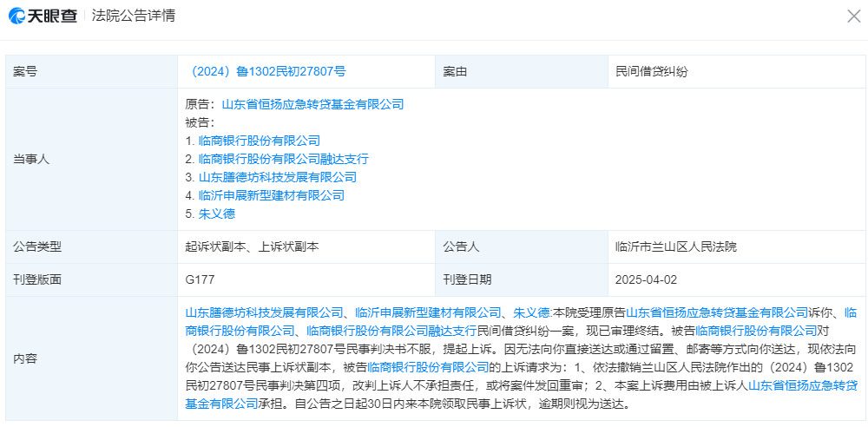Click the 法院公告详情 title text
This screenshot has height=427, width=868.
tap(134, 16)
